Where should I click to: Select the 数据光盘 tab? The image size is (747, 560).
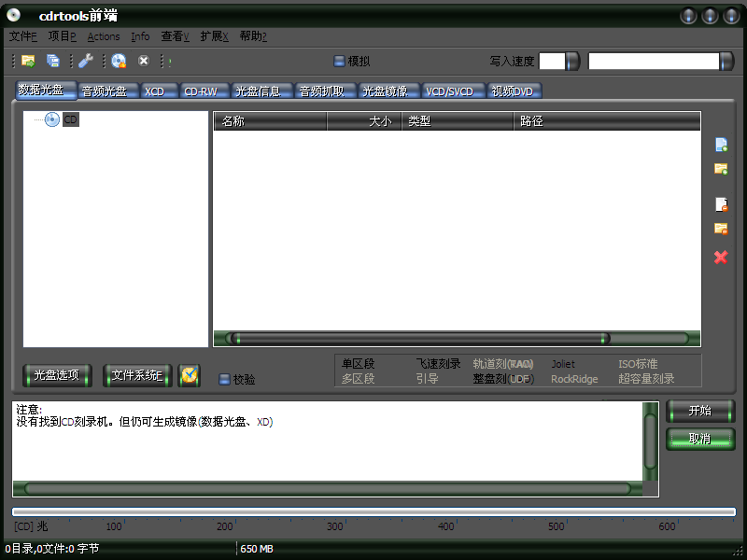coord(46,90)
